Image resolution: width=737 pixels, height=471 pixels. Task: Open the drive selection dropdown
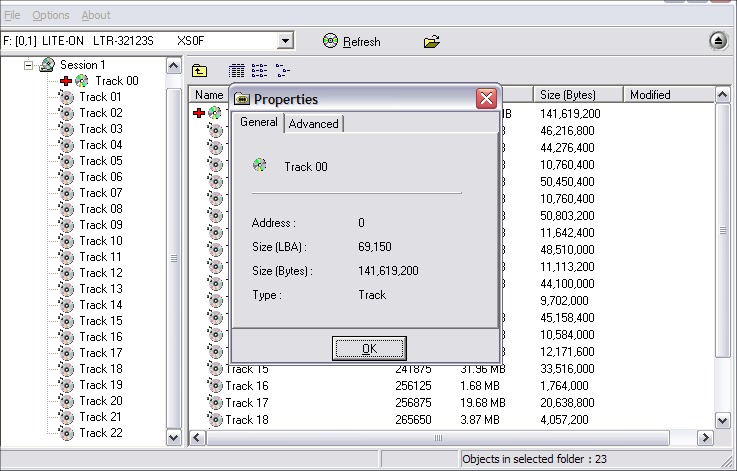[x=285, y=41]
